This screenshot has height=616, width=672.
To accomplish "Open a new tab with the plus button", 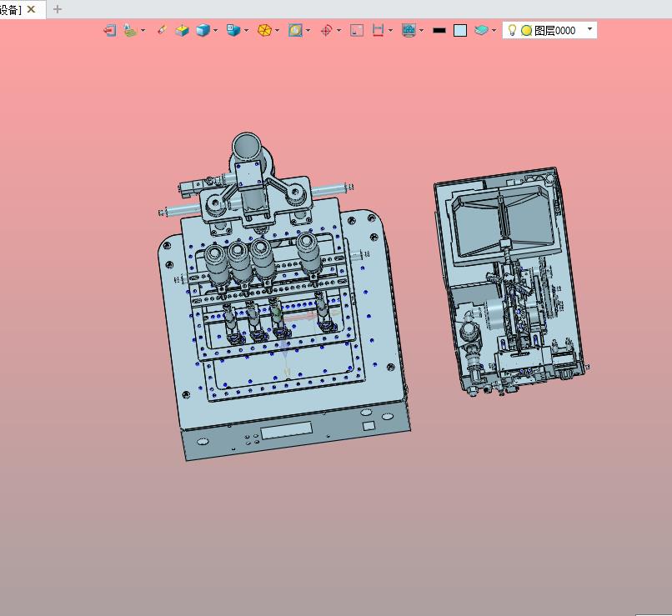I will (x=58, y=9).
